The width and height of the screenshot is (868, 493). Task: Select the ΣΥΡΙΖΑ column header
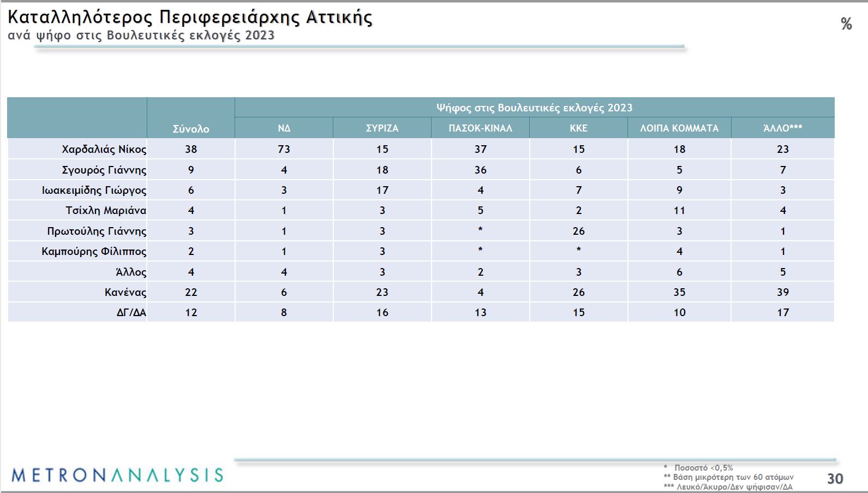(x=382, y=128)
